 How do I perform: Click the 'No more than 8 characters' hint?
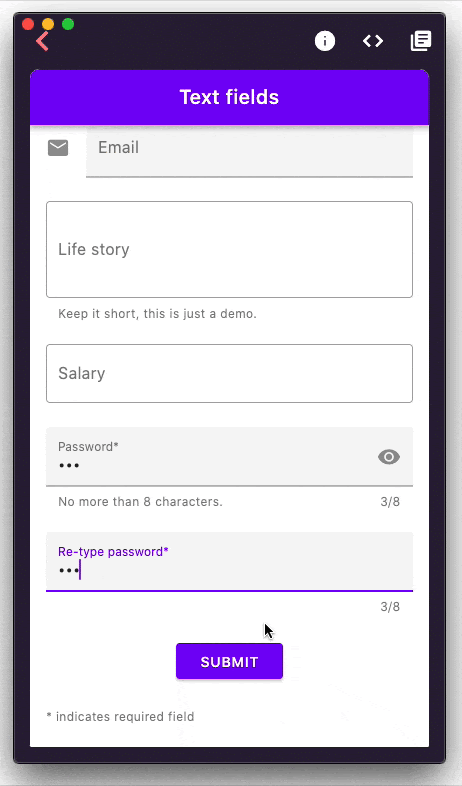coord(140,502)
